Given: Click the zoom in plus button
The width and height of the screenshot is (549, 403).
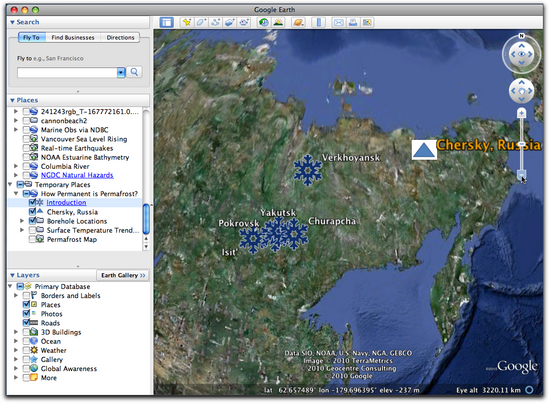Looking at the screenshot, I should click(521, 113).
